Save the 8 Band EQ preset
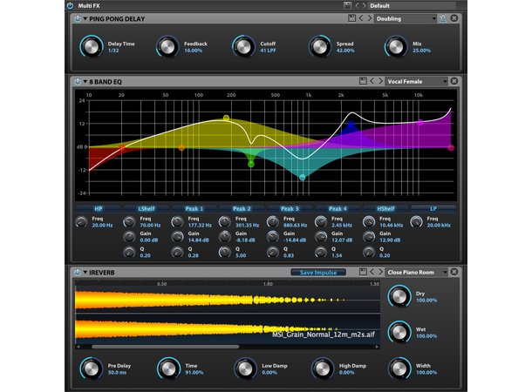Image resolution: width=532 pixels, height=392 pixels. (363, 81)
